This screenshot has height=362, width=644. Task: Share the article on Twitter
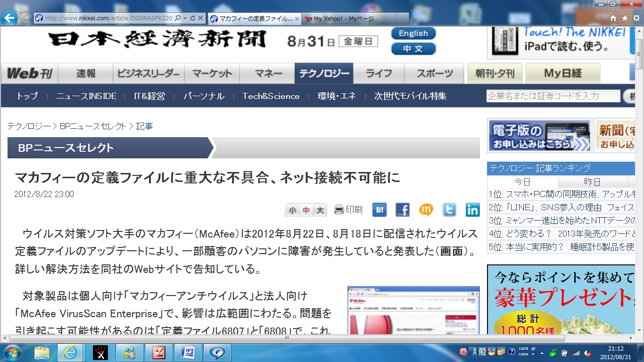click(x=449, y=210)
